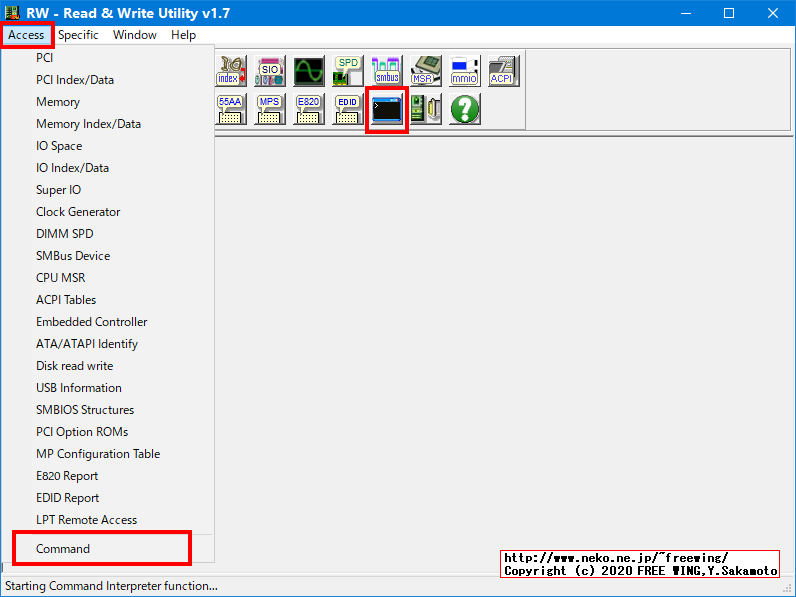Viewport: 796px width, 597px height.
Task: Open the CPU MSR toolbar icon
Action: tap(426, 71)
